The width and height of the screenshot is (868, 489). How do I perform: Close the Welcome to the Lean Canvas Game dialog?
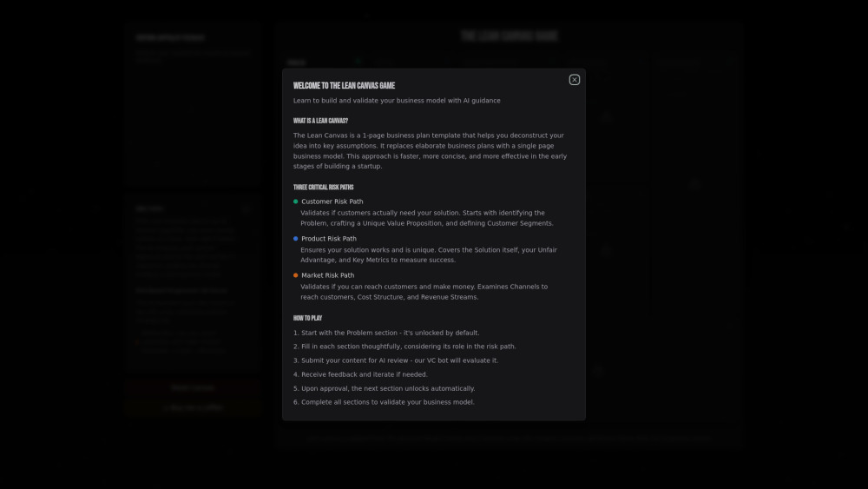(x=574, y=80)
